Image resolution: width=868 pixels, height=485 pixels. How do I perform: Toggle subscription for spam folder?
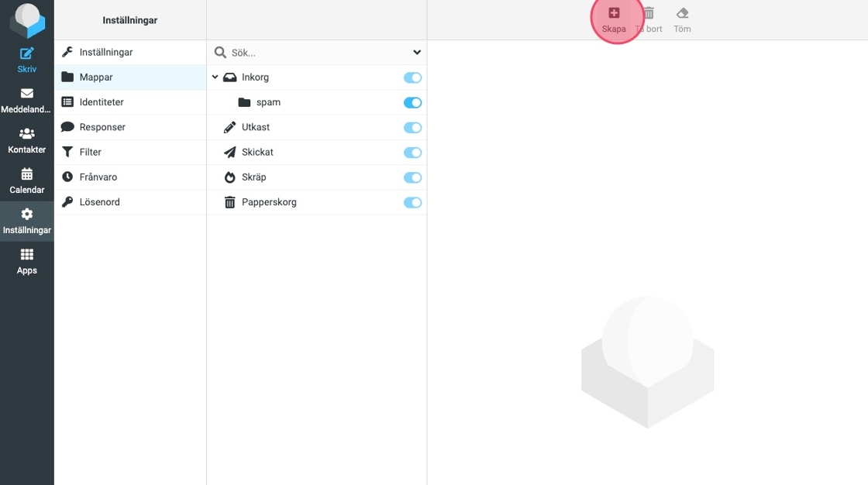pyautogui.click(x=412, y=102)
